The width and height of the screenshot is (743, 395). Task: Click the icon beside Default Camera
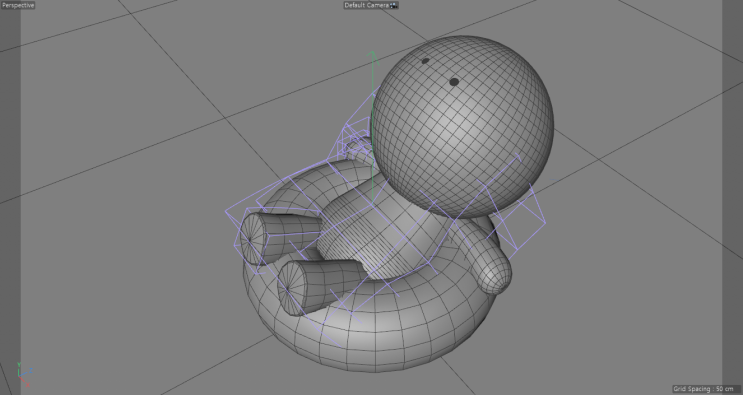click(394, 5)
